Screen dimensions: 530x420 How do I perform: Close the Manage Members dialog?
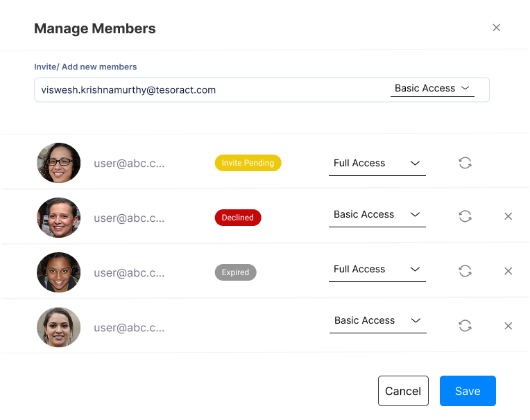point(496,28)
